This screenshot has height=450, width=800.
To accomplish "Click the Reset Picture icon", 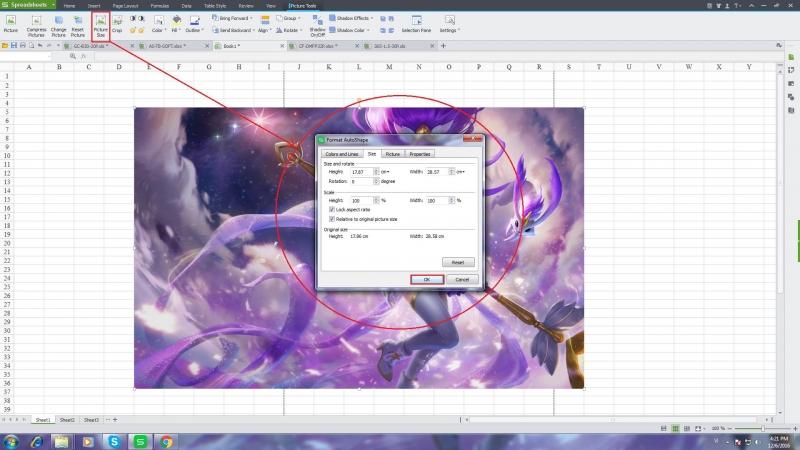I will pyautogui.click(x=78, y=24).
